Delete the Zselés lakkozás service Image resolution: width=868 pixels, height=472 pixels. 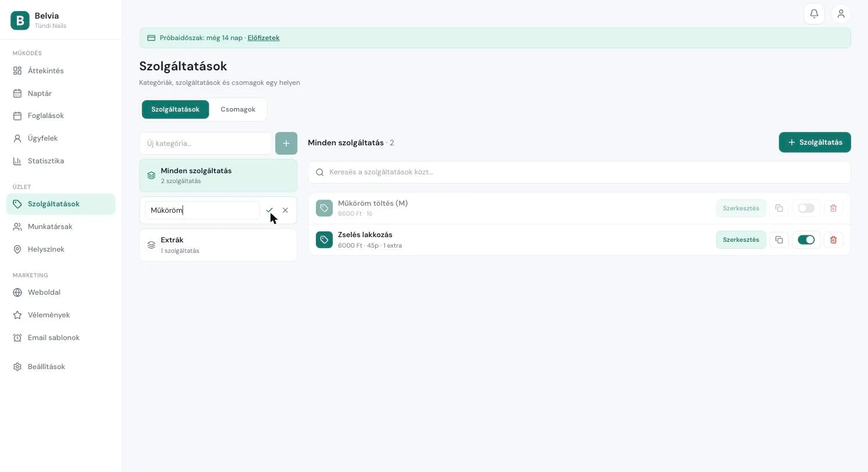833,239
